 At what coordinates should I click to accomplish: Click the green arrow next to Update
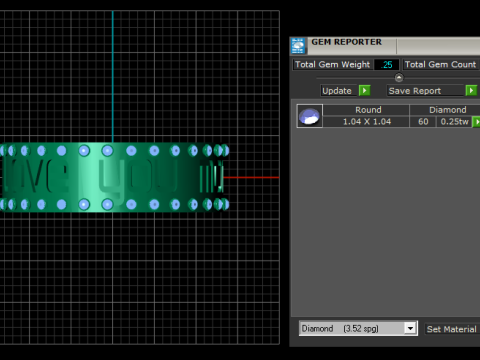click(364, 91)
